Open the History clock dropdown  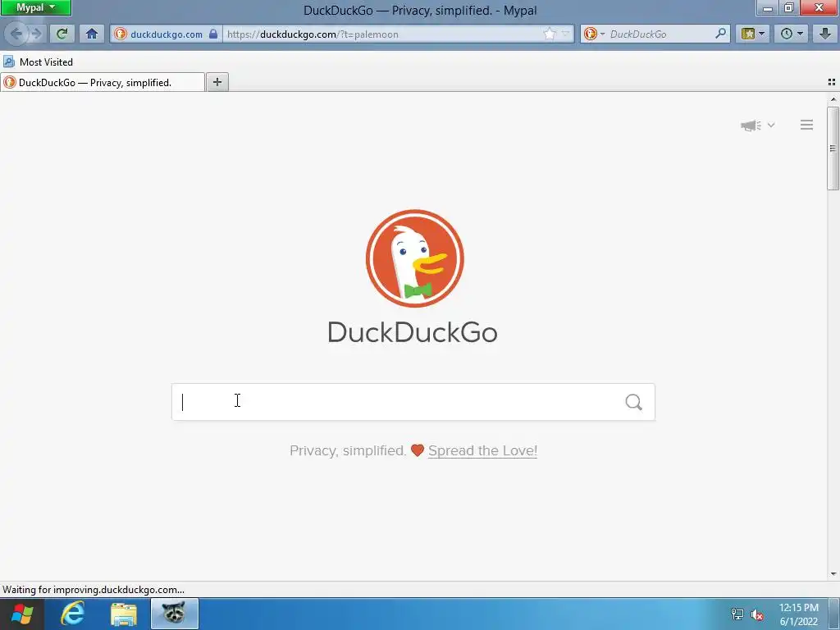[x=792, y=34]
